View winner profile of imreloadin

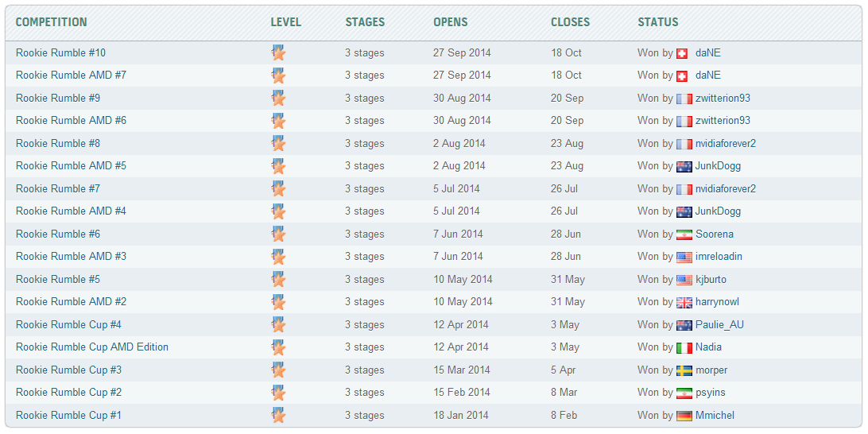click(719, 257)
